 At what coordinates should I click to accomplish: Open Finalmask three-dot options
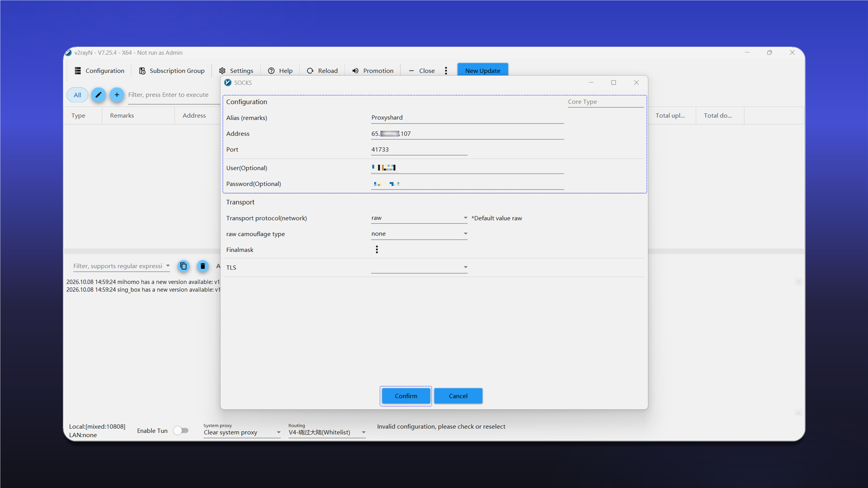click(377, 249)
